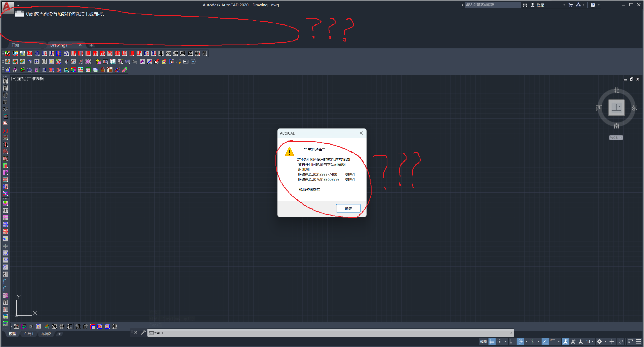
Task: Click the open padlock unlock icon
Action: pos(110,70)
